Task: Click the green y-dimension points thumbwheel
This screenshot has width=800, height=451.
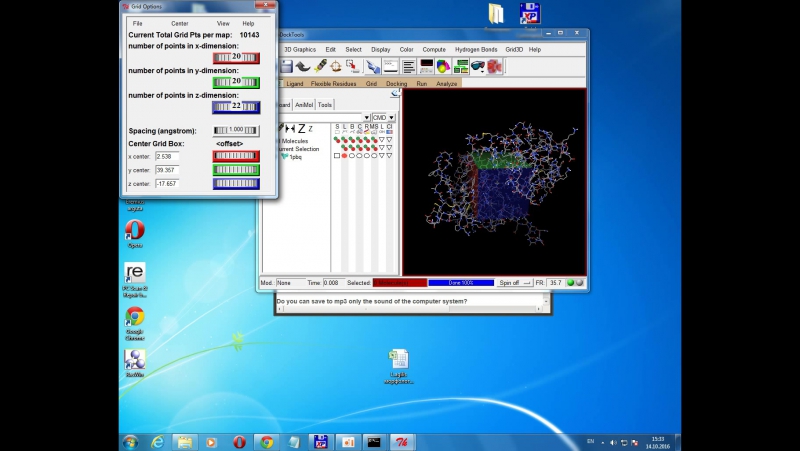Action: [236, 82]
